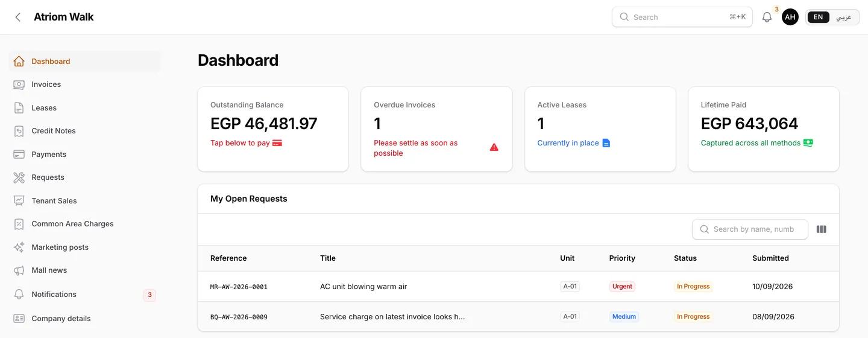This screenshot has height=338, width=868.
Task: Open request BQ-AW-2026-0009
Action: (x=239, y=317)
